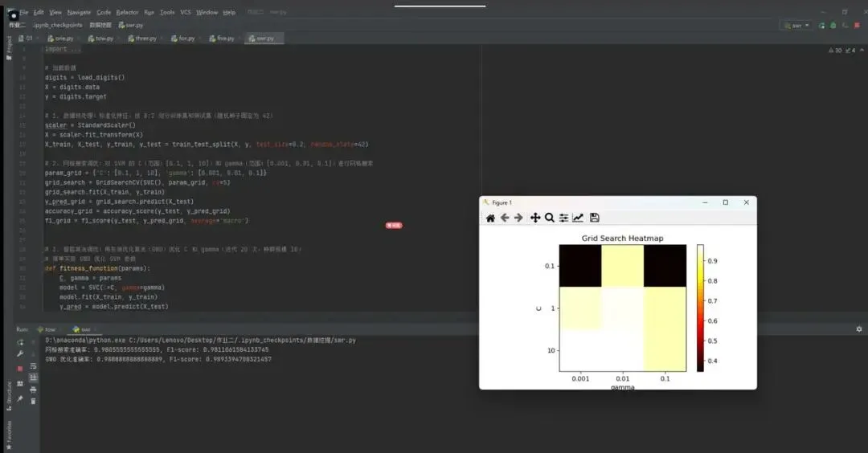Click the Home icon in Figure 1 toolbar
868x453 pixels.
pos(490,218)
